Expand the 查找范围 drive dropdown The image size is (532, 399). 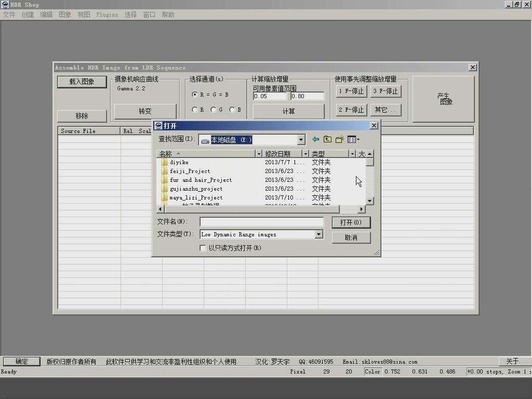pyautogui.click(x=301, y=140)
